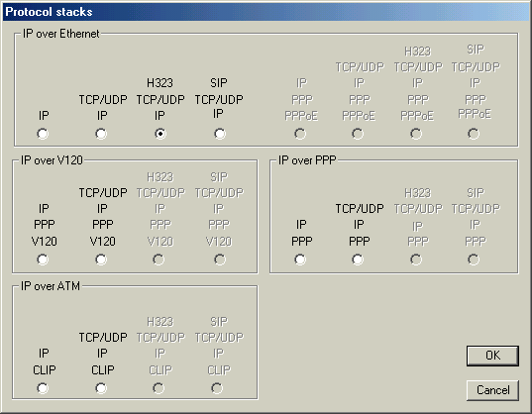The width and height of the screenshot is (532, 414).
Task: Select IP PPP PPPoE radio button
Action: 300,134
